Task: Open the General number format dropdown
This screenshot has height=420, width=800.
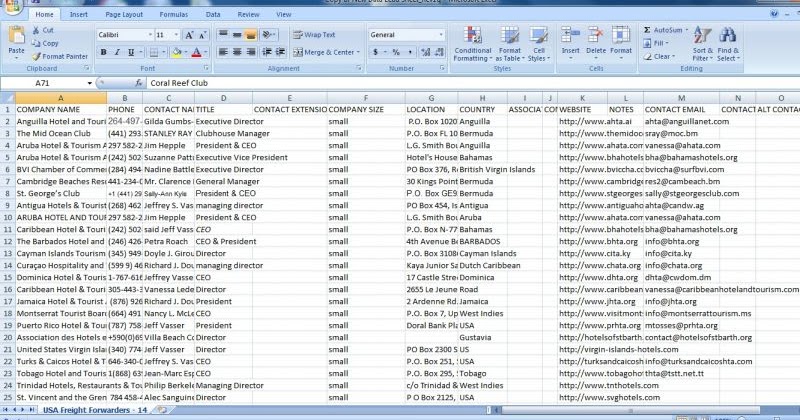Action: 441,35
